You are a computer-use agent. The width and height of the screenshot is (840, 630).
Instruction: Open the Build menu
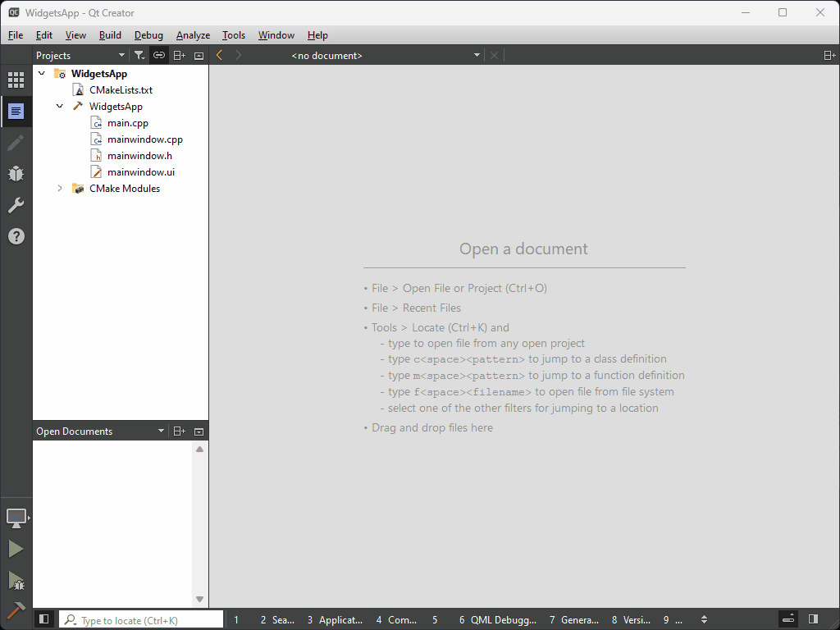[x=110, y=35]
